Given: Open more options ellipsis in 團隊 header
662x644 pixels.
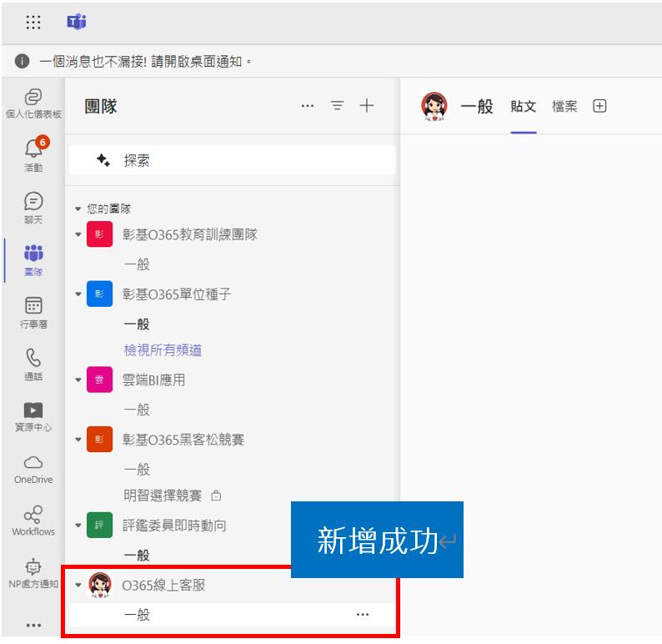Looking at the screenshot, I should point(308,106).
